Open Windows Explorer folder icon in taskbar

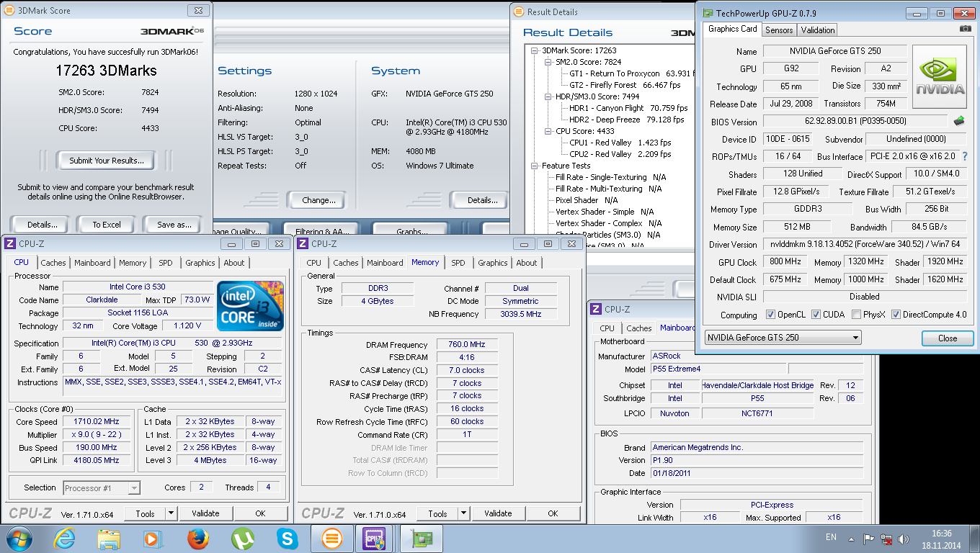pos(110,539)
